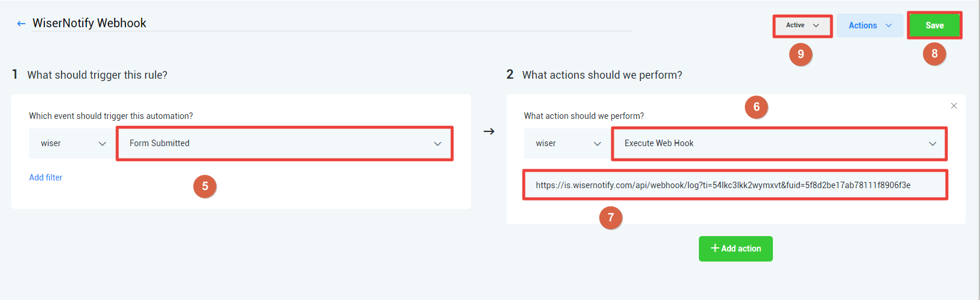Remove the action card with the X icon
This screenshot has width=980, height=300.
(x=953, y=106)
